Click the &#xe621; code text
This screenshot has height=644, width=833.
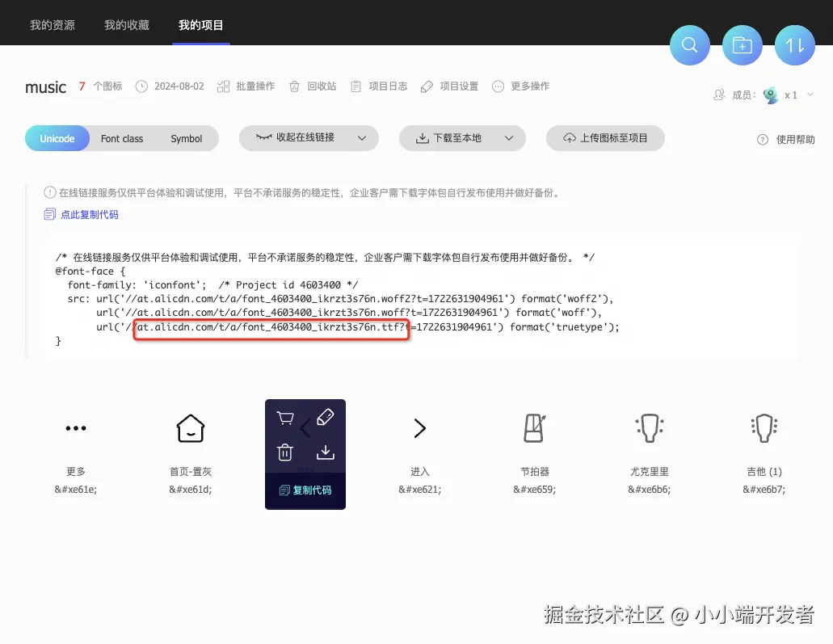point(419,490)
